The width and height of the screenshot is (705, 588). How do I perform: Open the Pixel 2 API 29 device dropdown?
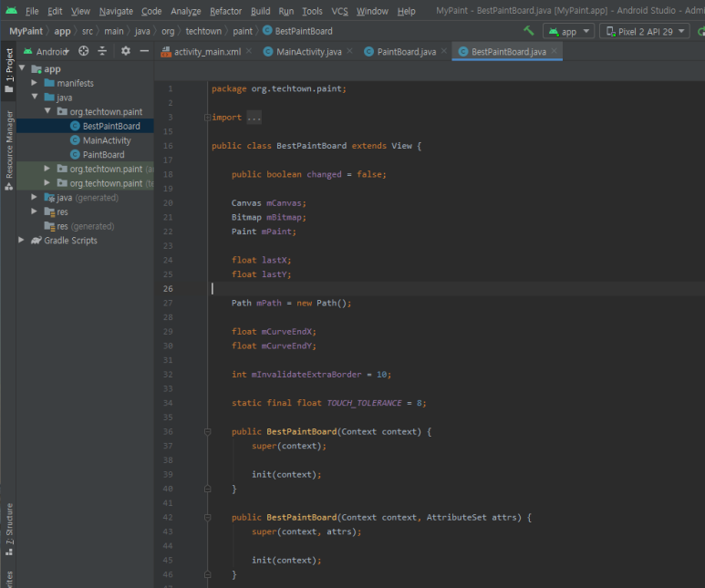coord(644,32)
